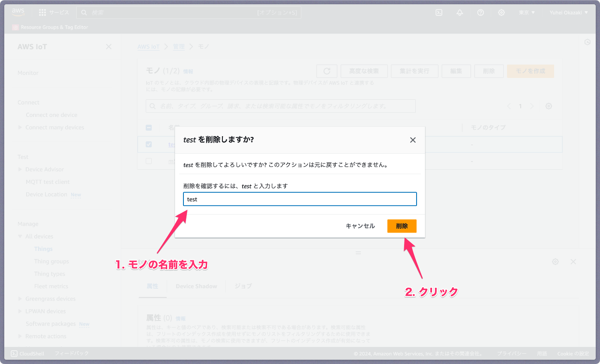Open the 管理 breadcrumb link

point(179,47)
